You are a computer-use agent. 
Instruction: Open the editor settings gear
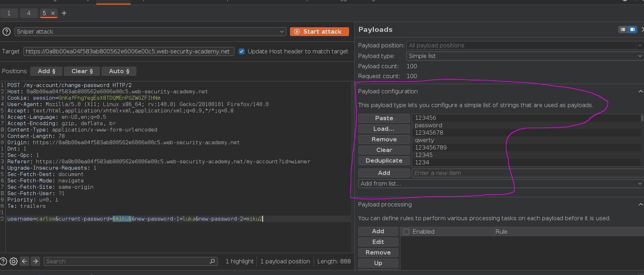[13, 261]
